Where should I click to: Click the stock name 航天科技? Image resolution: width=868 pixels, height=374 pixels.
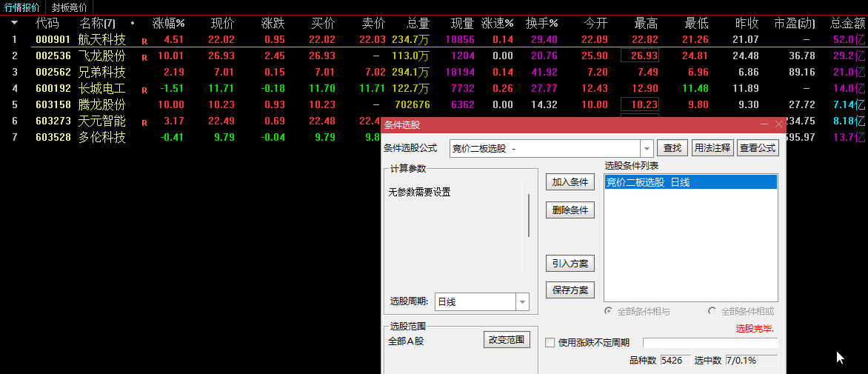click(x=102, y=40)
